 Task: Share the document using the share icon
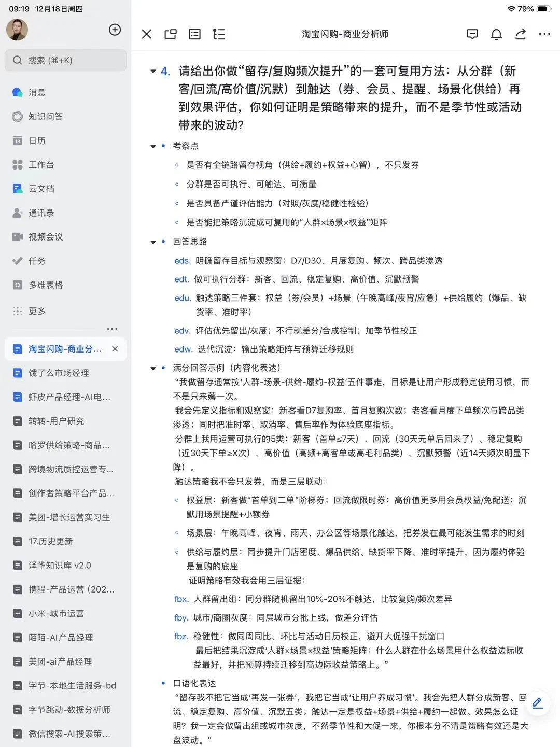pos(520,34)
